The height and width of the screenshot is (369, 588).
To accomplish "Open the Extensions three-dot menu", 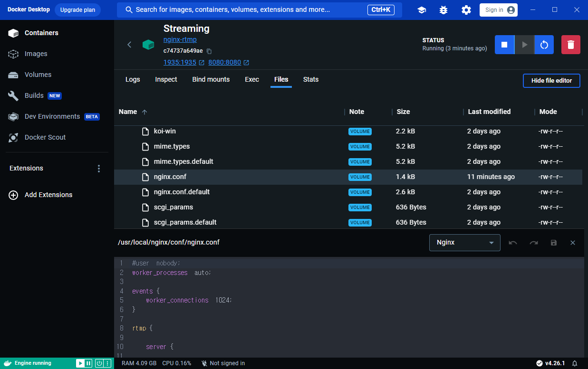I will (99, 169).
